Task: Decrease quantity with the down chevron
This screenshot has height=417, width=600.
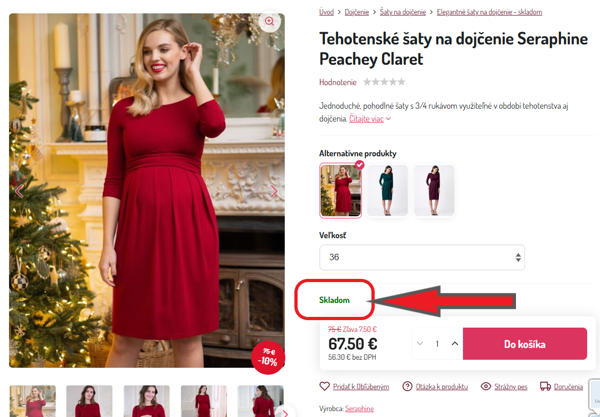Action: coord(420,344)
